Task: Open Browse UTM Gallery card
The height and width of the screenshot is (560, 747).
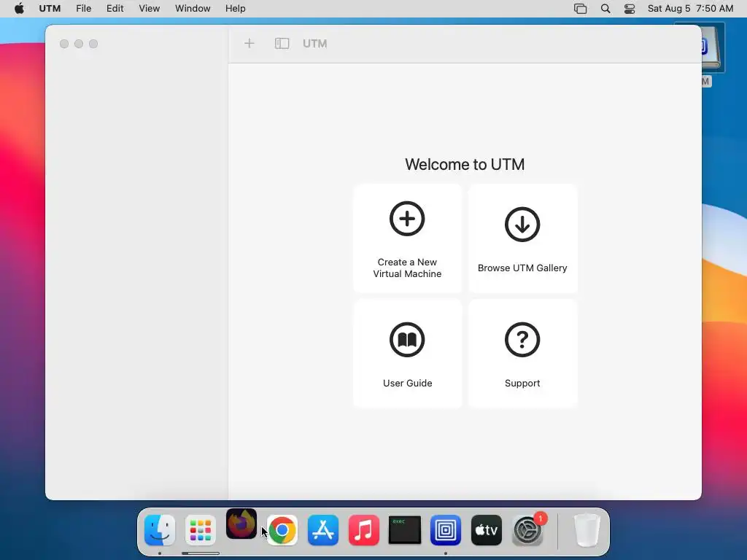Action: [x=522, y=238]
